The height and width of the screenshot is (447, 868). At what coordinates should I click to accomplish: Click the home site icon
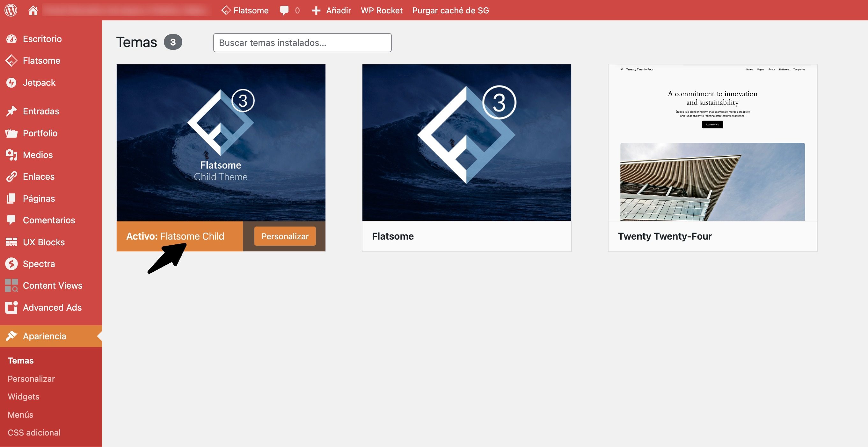coord(33,11)
